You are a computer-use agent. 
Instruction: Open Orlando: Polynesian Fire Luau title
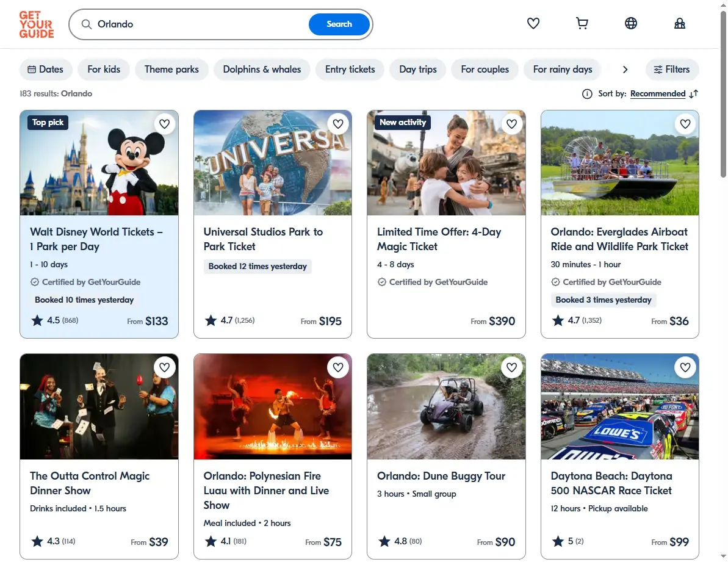click(x=266, y=491)
